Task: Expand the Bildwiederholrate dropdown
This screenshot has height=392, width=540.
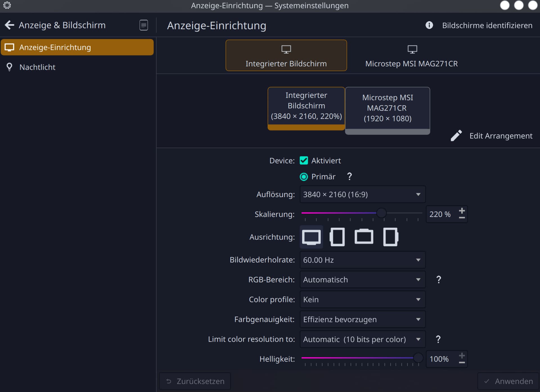Action: (x=362, y=260)
